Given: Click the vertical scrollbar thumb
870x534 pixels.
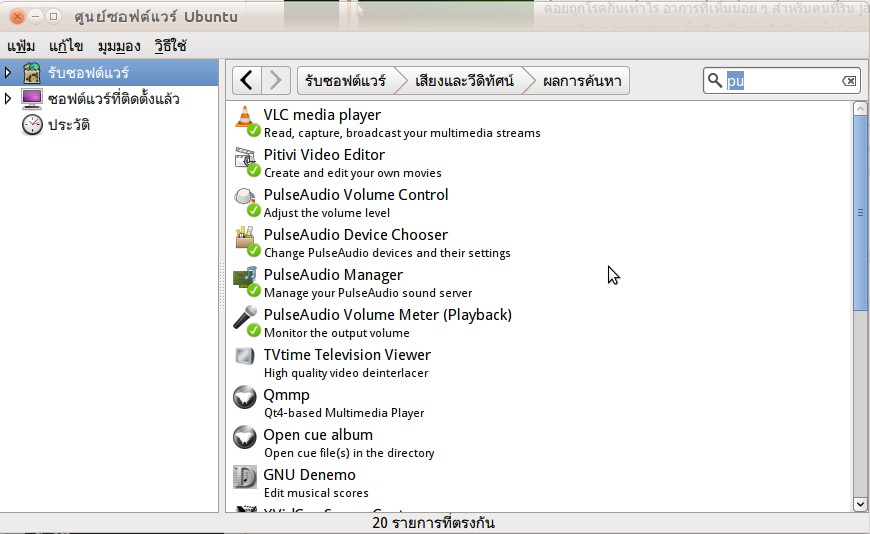Looking at the screenshot, I should 860,213.
